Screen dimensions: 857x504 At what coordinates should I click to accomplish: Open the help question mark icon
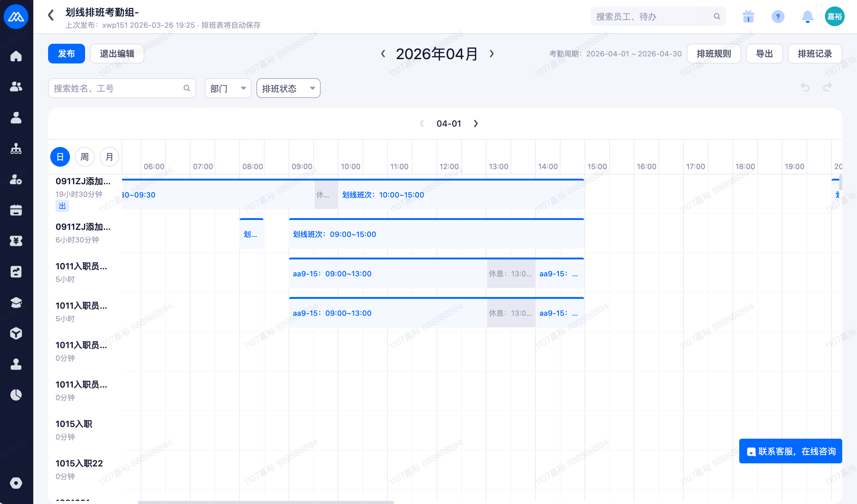(x=778, y=16)
